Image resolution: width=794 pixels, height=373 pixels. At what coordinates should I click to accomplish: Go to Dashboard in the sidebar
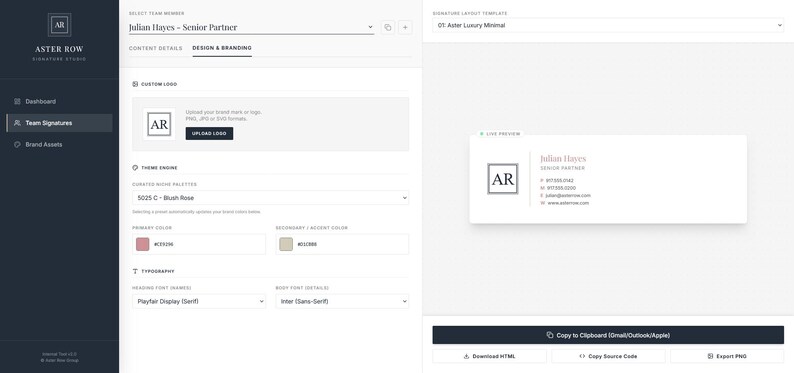(59, 101)
